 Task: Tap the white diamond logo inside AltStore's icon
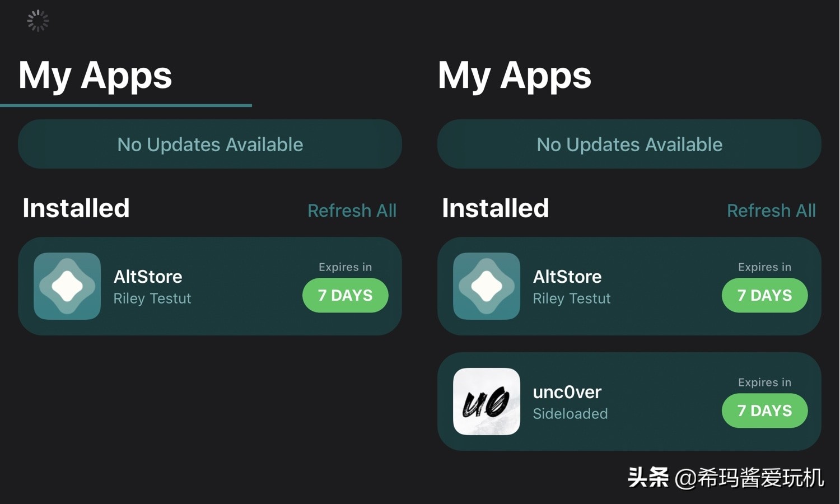point(67,286)
